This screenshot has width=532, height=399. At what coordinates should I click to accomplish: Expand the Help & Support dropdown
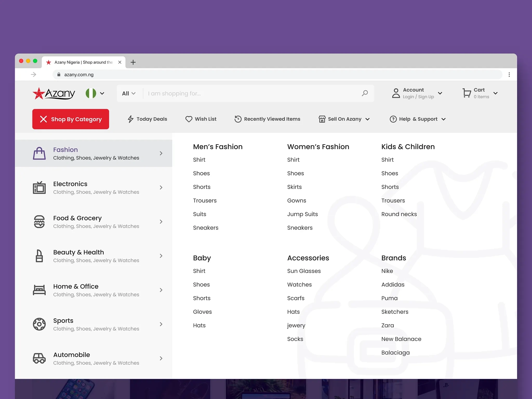pyautogui.click(x=418, y=119)
